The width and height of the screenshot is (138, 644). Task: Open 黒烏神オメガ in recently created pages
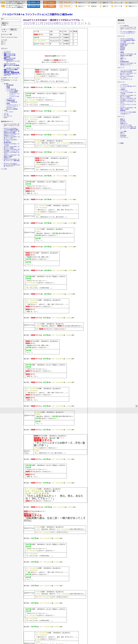[7, 158]
